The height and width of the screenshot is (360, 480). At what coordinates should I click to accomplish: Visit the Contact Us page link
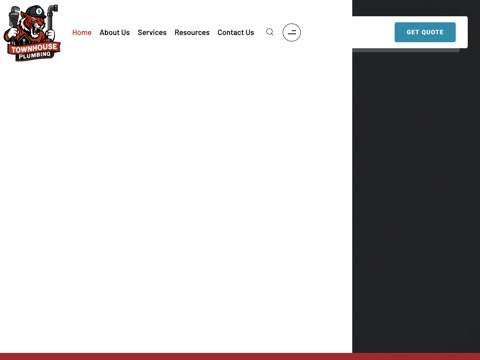pos(236,32)
